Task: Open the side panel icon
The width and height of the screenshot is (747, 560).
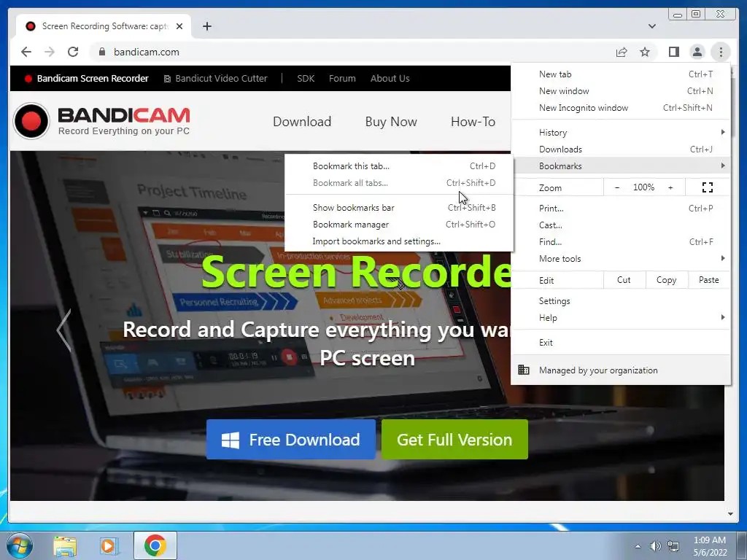Action: 673,52
